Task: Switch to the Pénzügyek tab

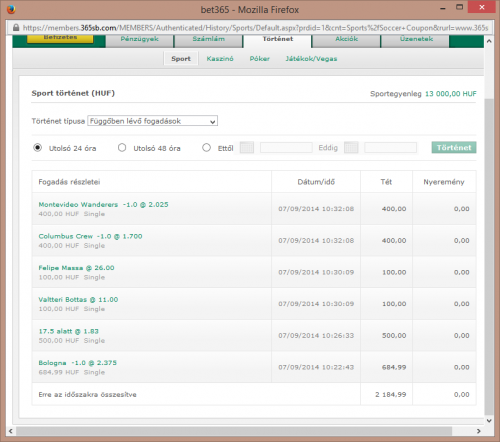Action: [140, 40]
